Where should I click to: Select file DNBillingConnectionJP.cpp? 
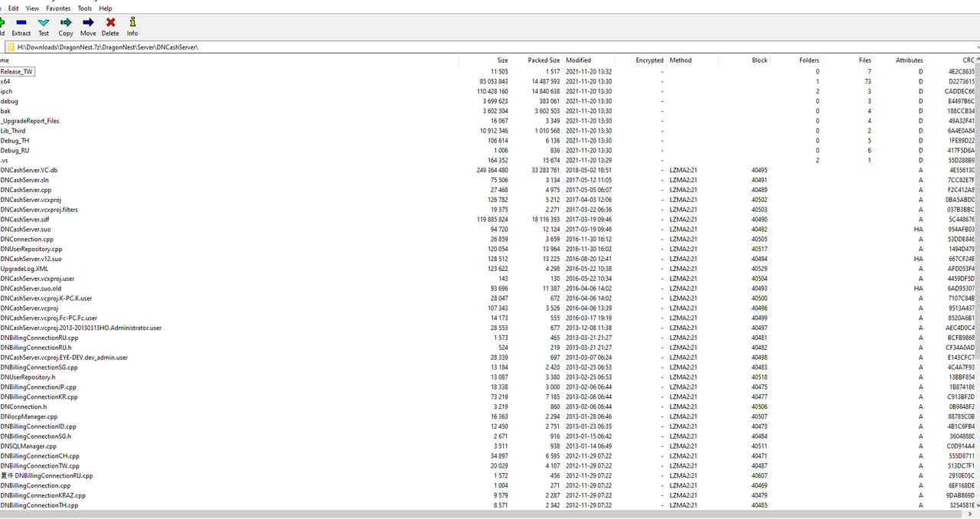38,387
